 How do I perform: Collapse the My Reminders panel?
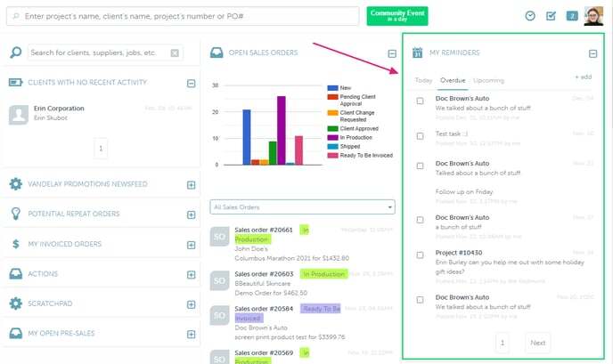tap(593, 53)
